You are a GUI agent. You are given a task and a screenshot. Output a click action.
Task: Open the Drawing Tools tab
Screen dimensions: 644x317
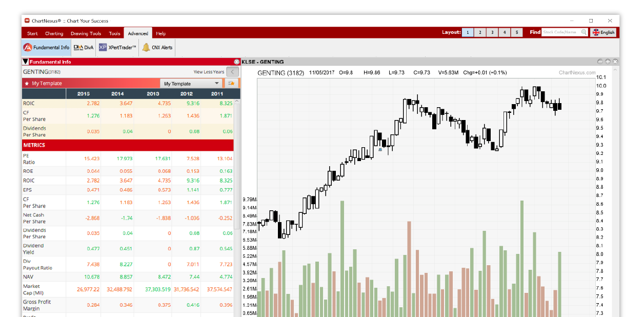click(86, 33)
